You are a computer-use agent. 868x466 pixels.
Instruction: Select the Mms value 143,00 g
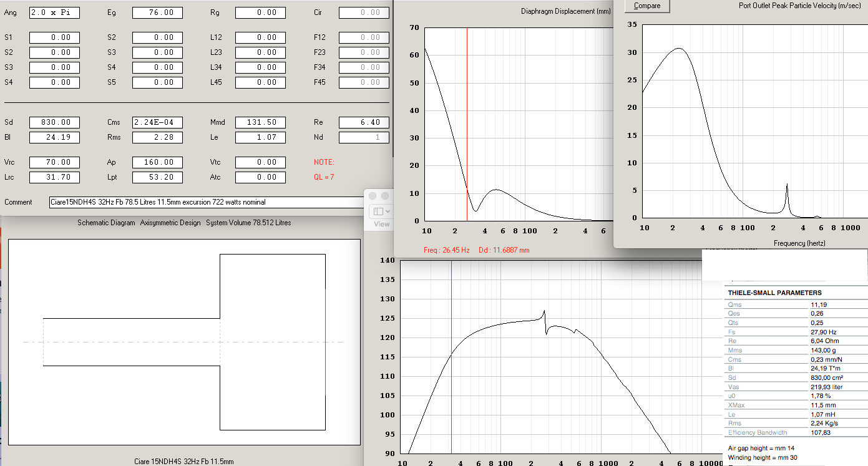coord(823,350)
